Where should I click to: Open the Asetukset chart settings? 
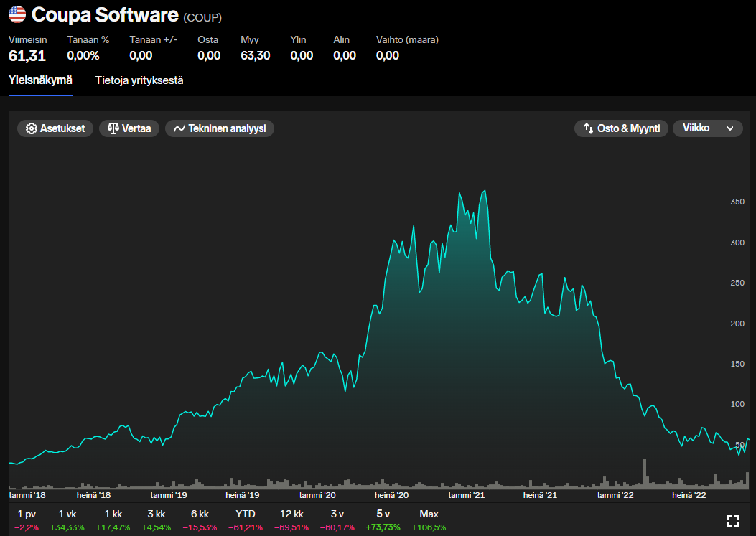click(x=55, y=128)
